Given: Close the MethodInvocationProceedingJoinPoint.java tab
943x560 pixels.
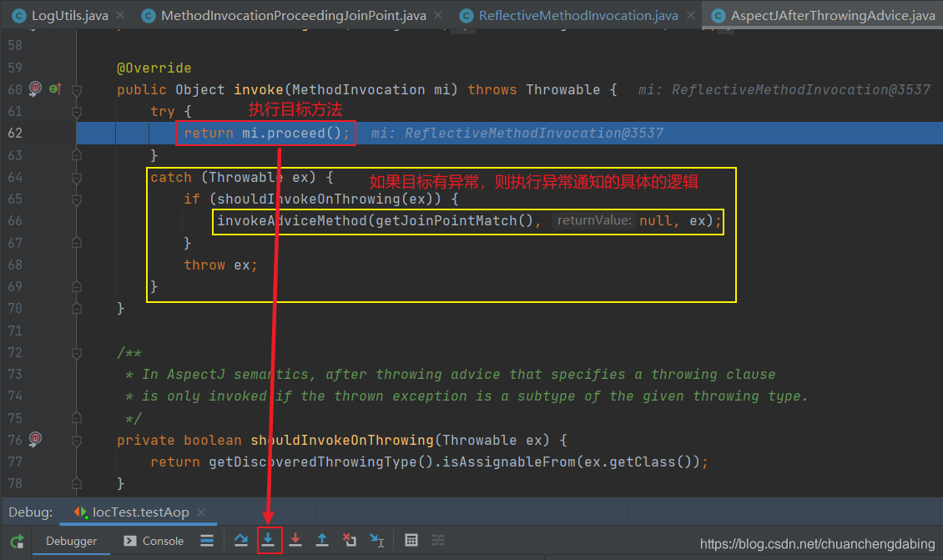Looking at the screenshot, I should 438,16.
